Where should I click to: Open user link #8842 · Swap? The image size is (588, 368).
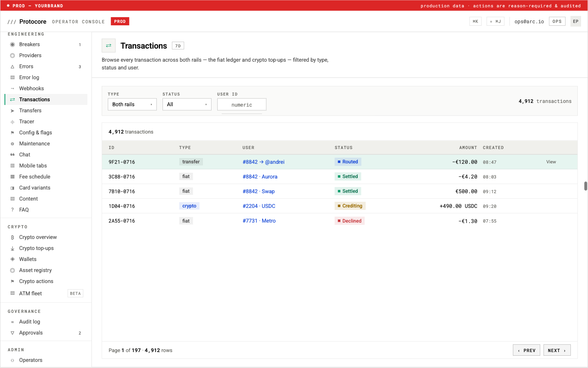pyautogui.click(x=258, y=192)
